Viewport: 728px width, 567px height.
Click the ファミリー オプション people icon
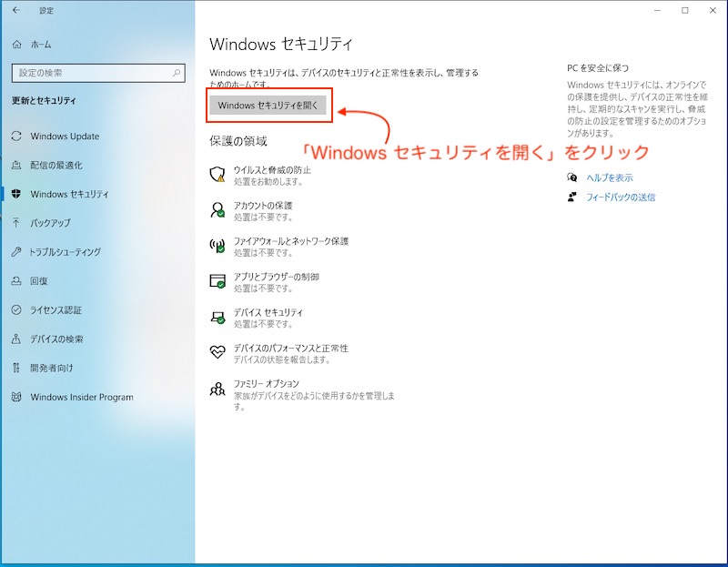tap(217, 389)
